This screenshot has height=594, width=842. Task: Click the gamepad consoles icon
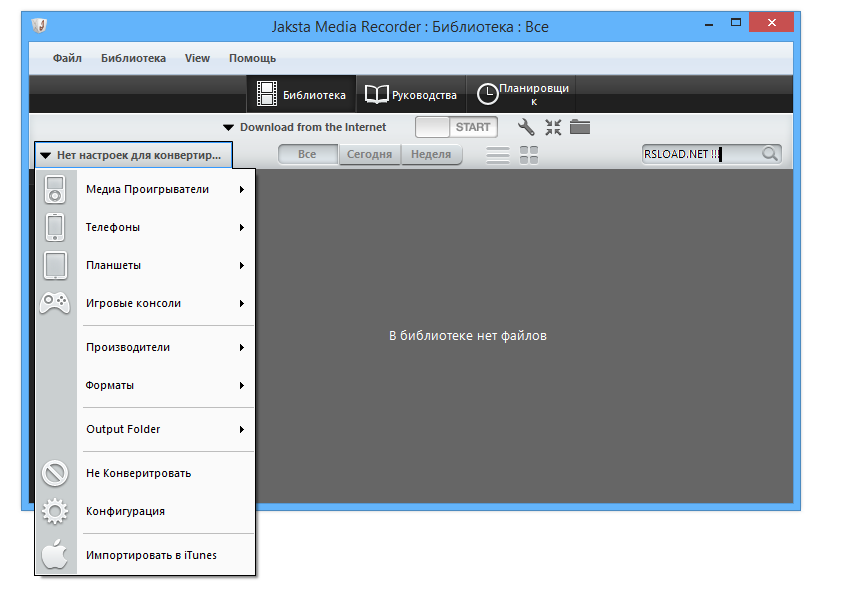click(x=55, y=303)
